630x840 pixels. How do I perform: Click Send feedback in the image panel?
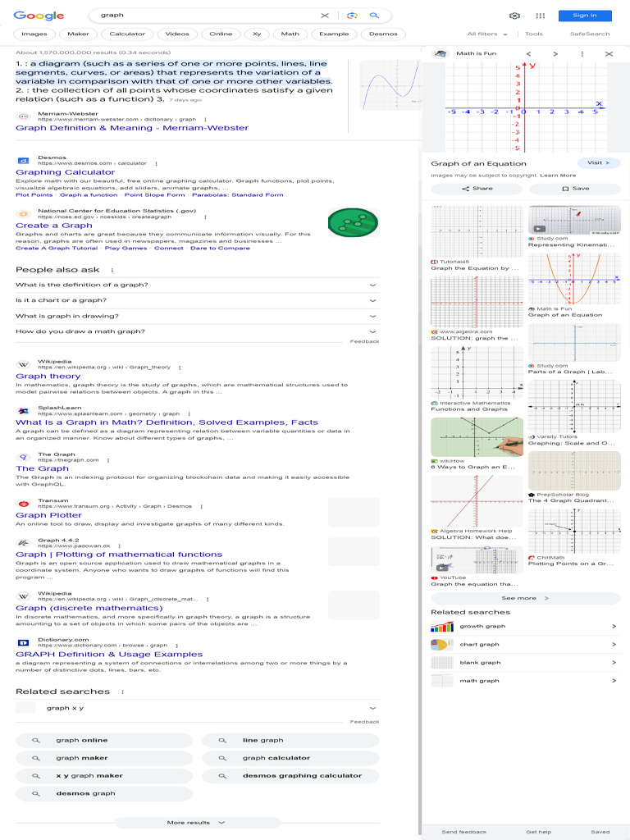[x=464, y=832]
